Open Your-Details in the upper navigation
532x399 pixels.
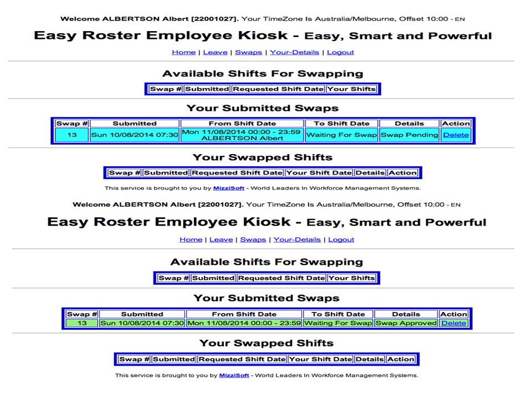tap(294, 52)
